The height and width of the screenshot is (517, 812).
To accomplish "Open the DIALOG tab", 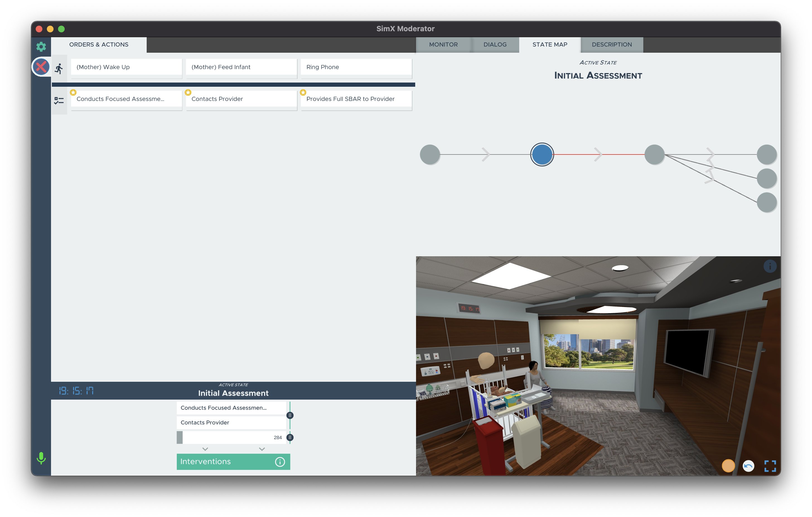I will tap(495, 45).
